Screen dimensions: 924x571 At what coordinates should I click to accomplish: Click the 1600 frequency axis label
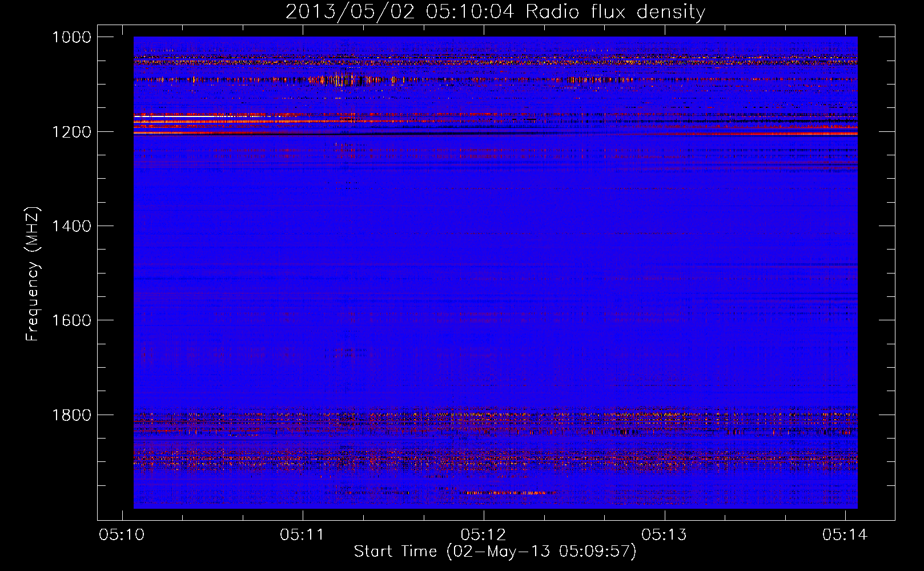coord(71,320)
